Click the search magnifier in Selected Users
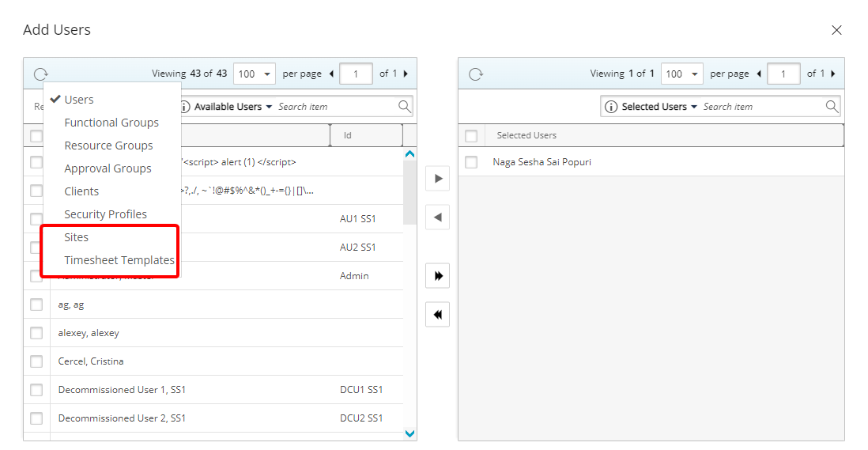The height and width of the screenshot is (450, 868). click(x=832, y=107)
